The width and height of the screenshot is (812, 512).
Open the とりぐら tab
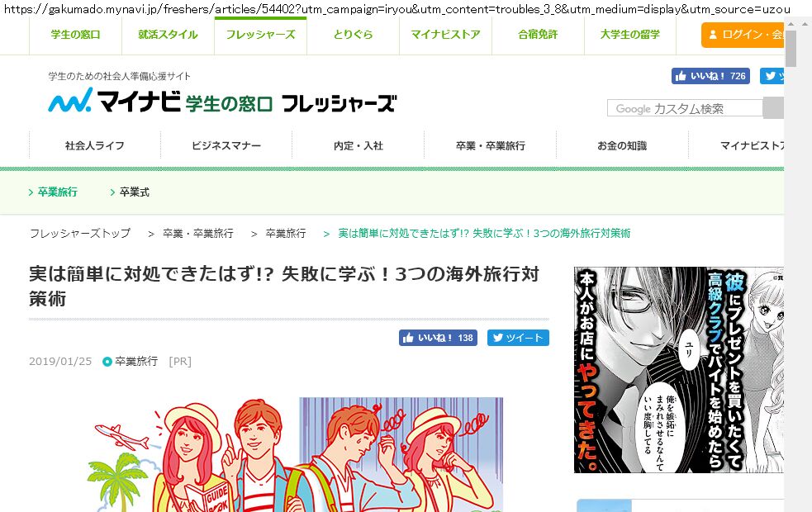[354, 35]
